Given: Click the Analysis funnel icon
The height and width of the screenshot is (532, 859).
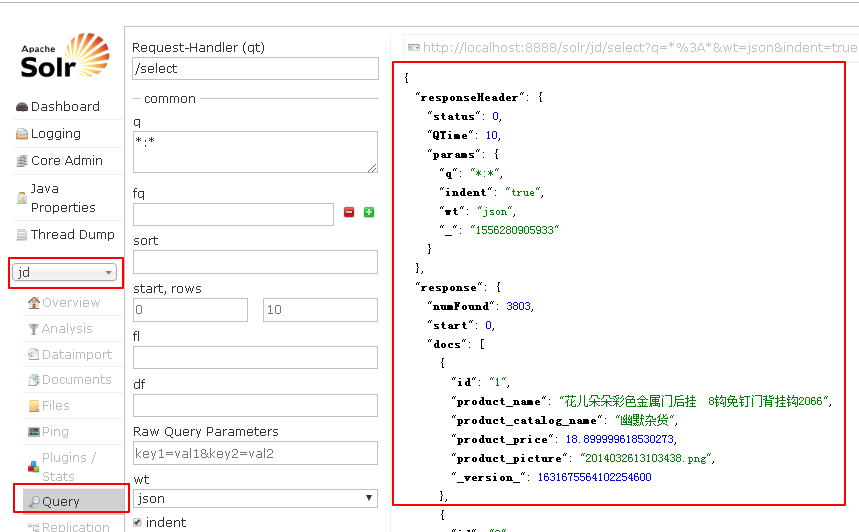Looking at the screenshot, I should (34, 329).
